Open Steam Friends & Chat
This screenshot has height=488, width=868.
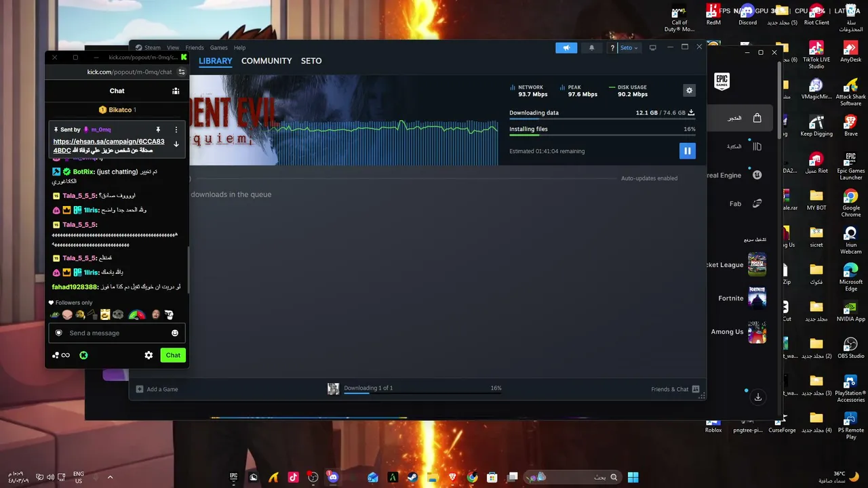(675, 389)
